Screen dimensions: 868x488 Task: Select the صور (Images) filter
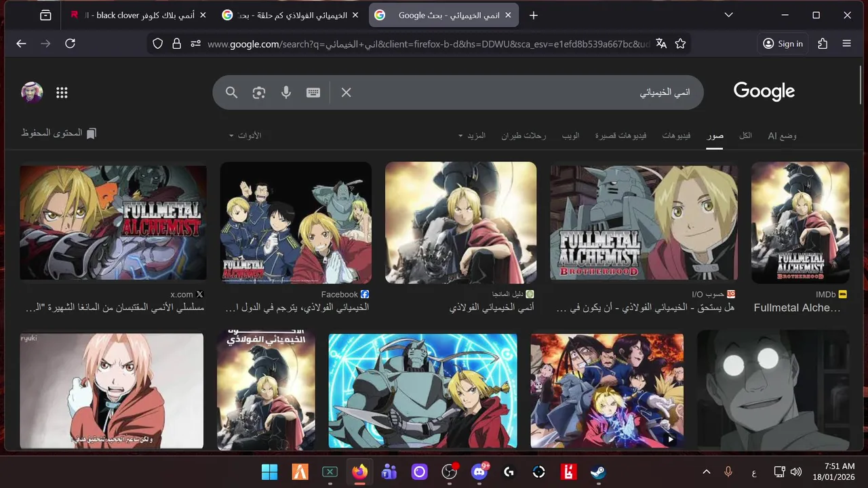(715, 136)
